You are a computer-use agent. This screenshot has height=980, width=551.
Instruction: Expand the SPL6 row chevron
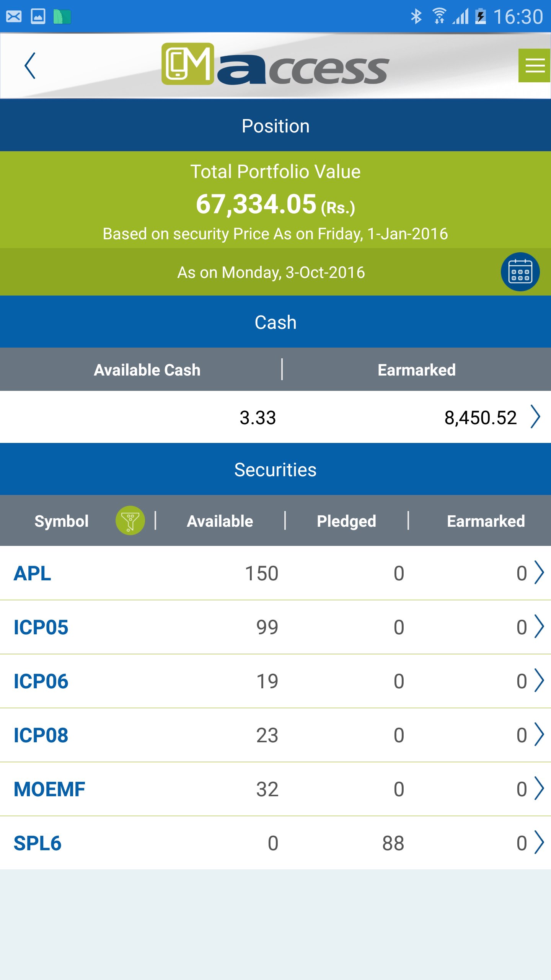[539, 843]
